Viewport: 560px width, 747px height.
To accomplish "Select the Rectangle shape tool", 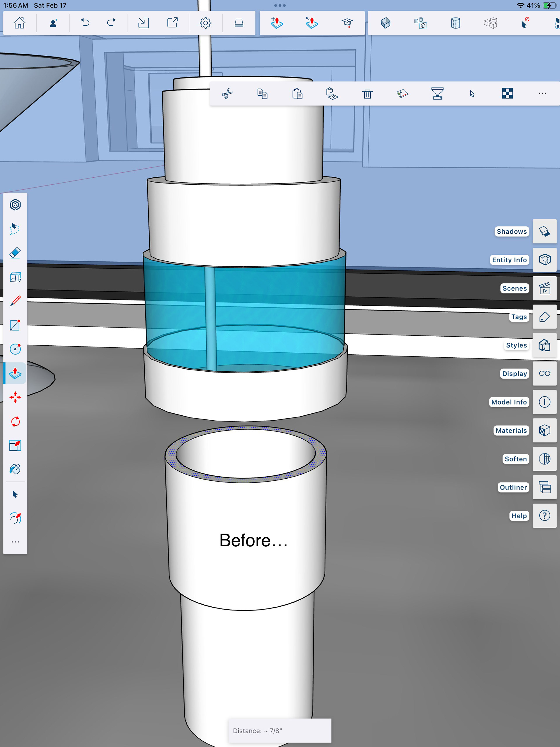I will tap(15, 325).
